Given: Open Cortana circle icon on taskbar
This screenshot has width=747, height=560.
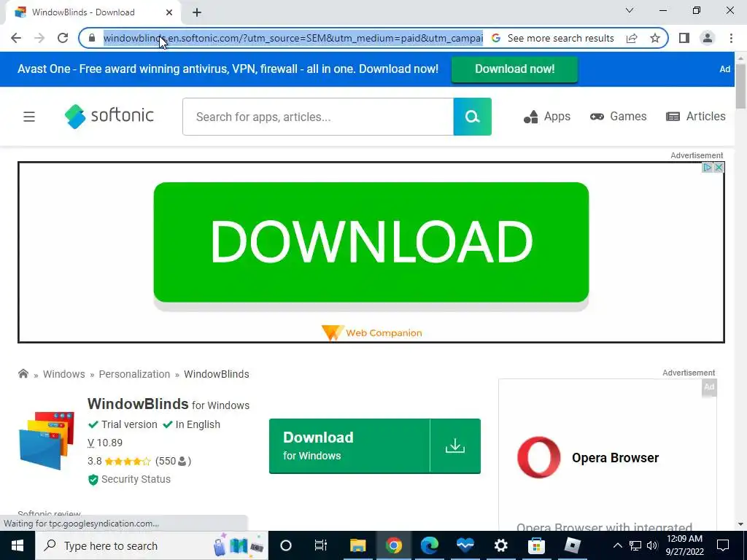Looking at the screenshot, I should click(285, 545).
